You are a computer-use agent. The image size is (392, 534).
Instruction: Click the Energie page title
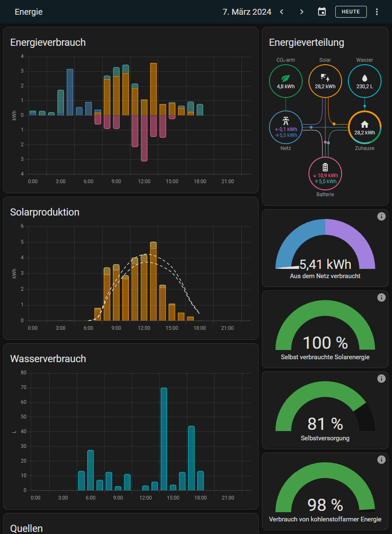point(29,12)
